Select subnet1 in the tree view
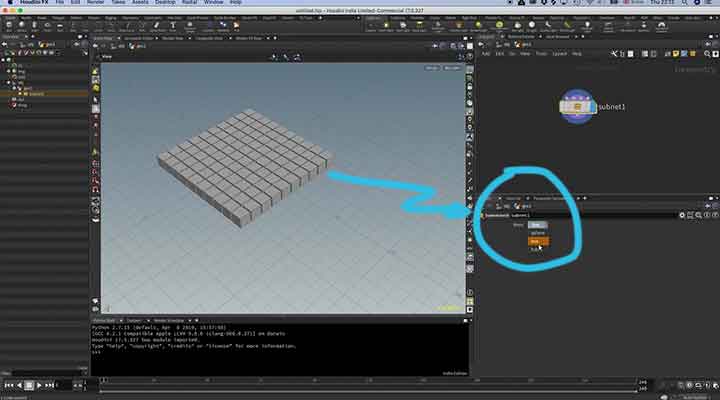Image resolution: width=720 pixels, height=400 pixels. point(36,94)
